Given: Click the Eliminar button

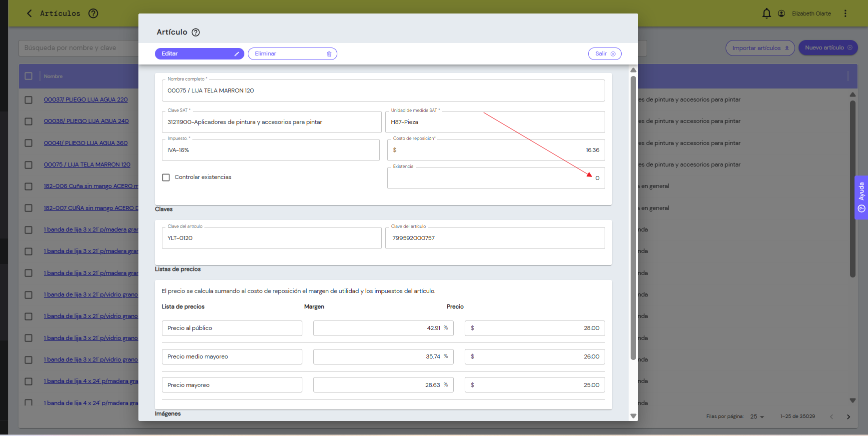Looking at the screenshot, I should coord(292,53).
